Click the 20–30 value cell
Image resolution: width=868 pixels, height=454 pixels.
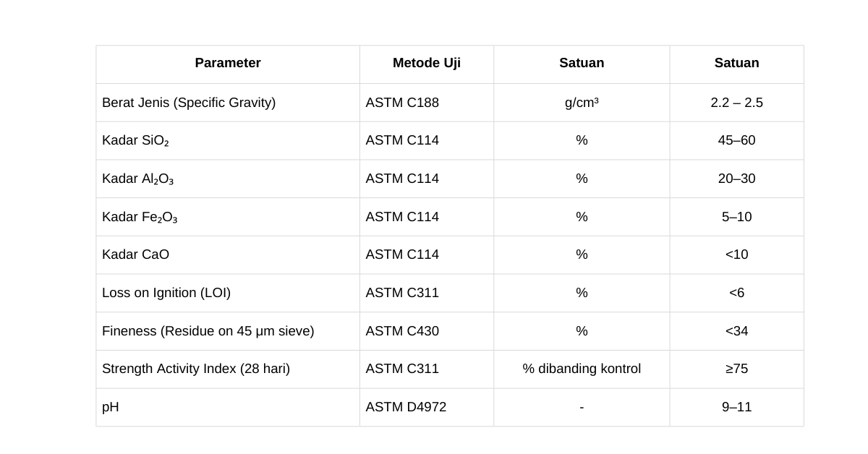[736, 179]
